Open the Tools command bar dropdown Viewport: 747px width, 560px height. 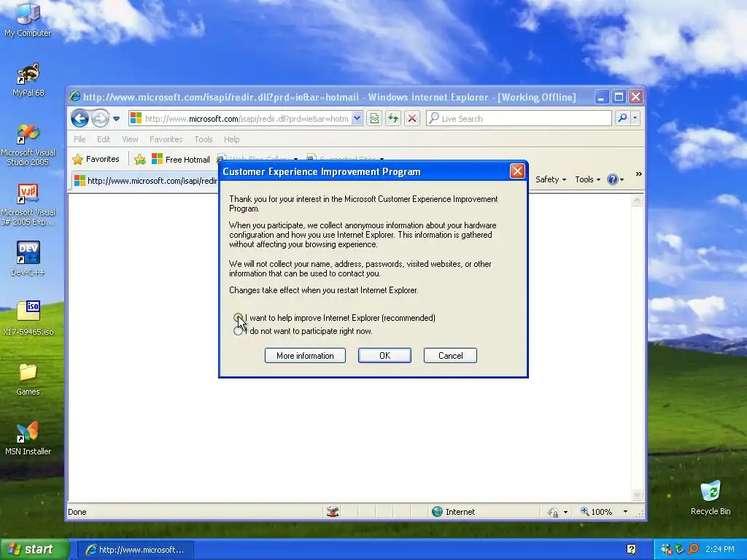(587, 179)
